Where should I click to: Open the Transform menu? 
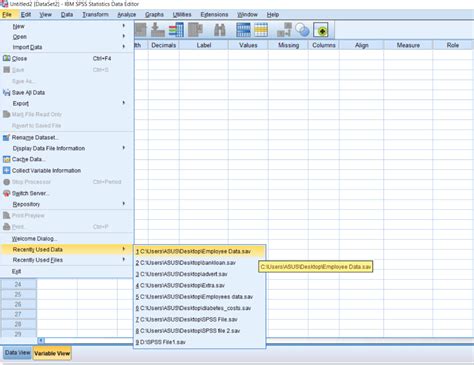click(95, 14)
